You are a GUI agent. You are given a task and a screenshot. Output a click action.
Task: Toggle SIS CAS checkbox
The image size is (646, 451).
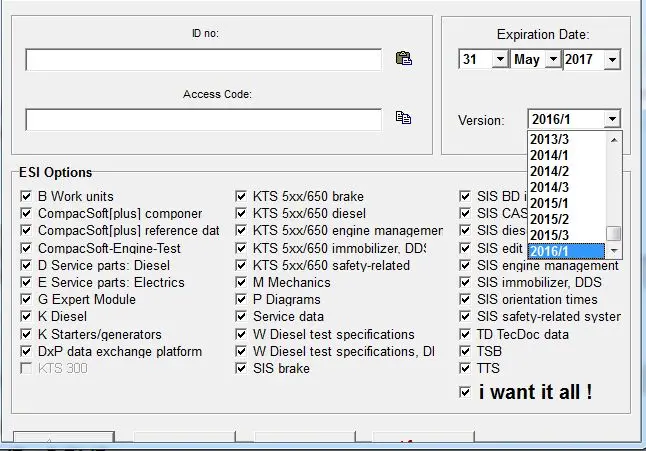tap(465, 213)
